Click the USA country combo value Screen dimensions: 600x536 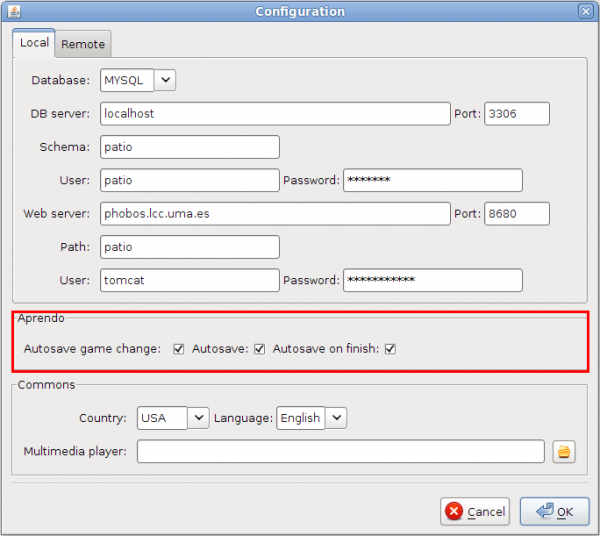162,418
